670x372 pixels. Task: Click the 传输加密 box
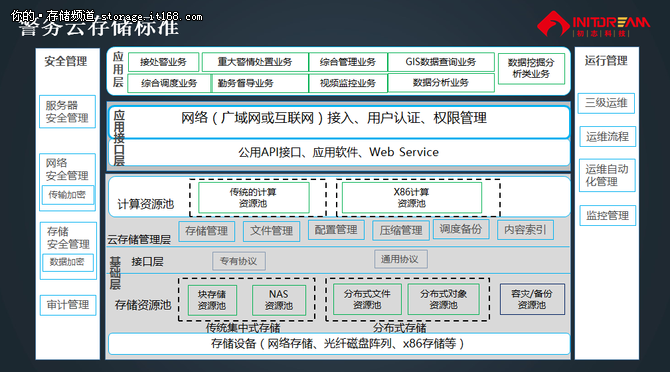coord(68,195)
